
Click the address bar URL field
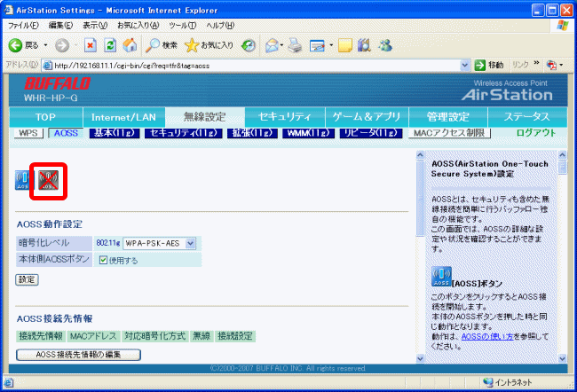250,66
